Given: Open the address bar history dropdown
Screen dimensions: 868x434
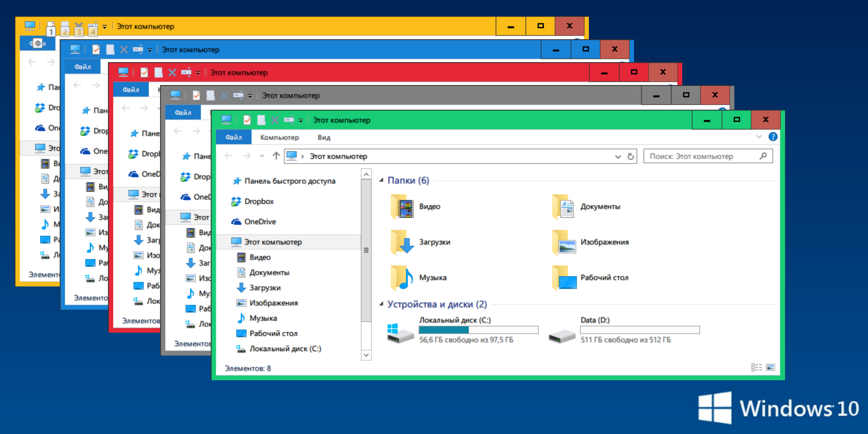Looking at the screenshot, I should point(618,157).
